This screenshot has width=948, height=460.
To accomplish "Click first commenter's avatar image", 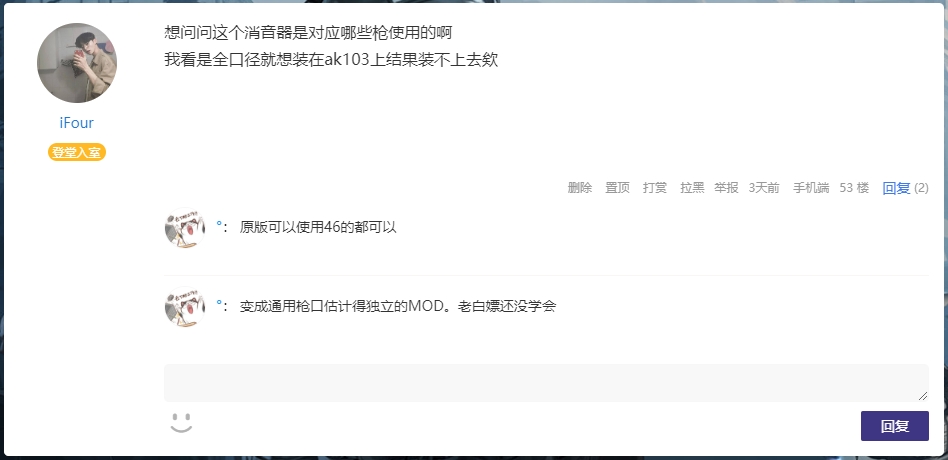I will (184, 228).
